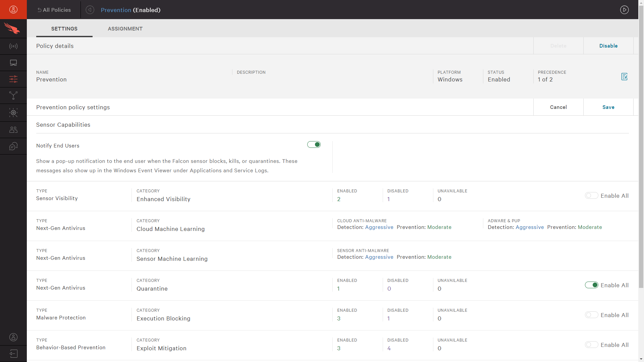Viewport: 644px width, 362px height.
Task: Open the CrowdStrike Falcon logo menu
Action: point(13,28)
